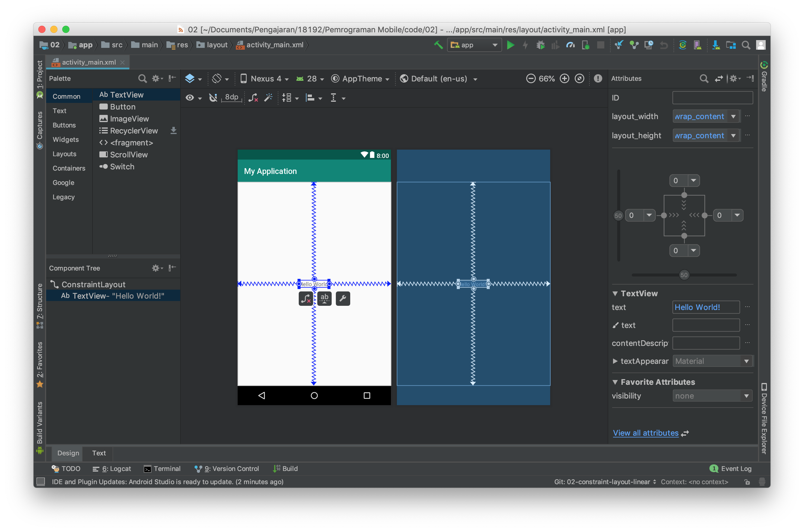The width and height of the screenshot is (804, 532).
Task: Toggle the blueprint view mode icon
Action: pyautogui.click(x=191, y=78)
